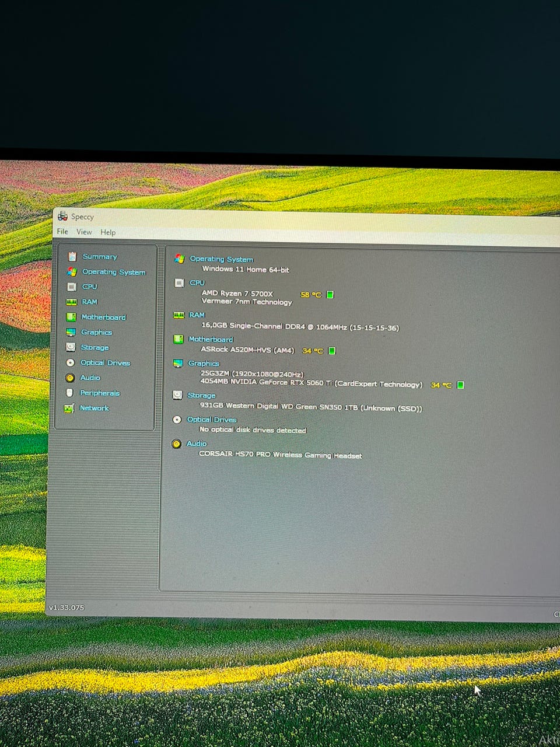Viewport: 560px width, 747px height.
Task: Select the CPU sidebar icon
Action: (x=72, y=287)
